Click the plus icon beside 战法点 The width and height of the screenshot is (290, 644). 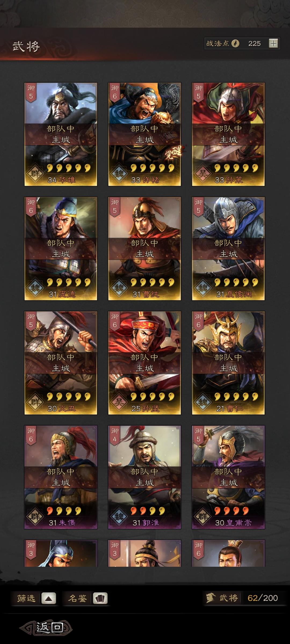click(273, 43)
